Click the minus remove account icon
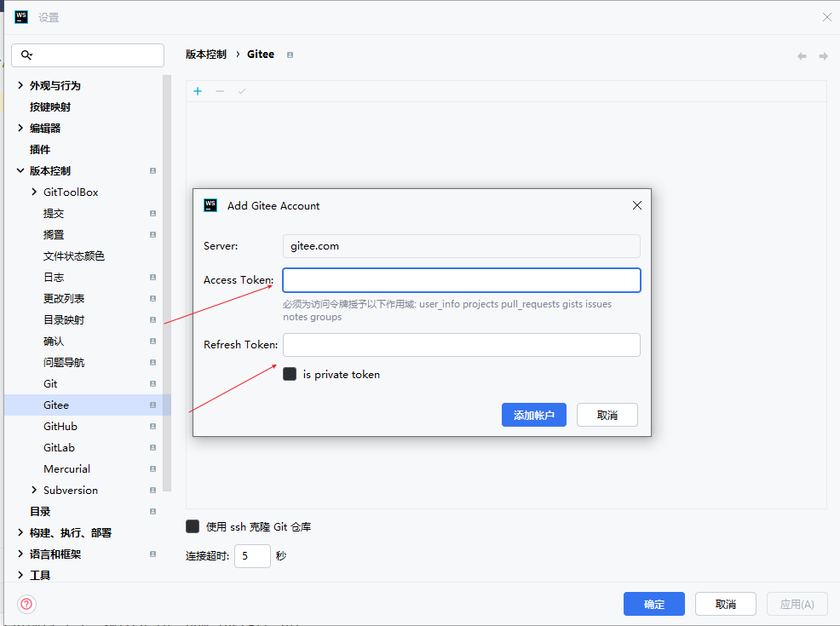 [220, 91]
